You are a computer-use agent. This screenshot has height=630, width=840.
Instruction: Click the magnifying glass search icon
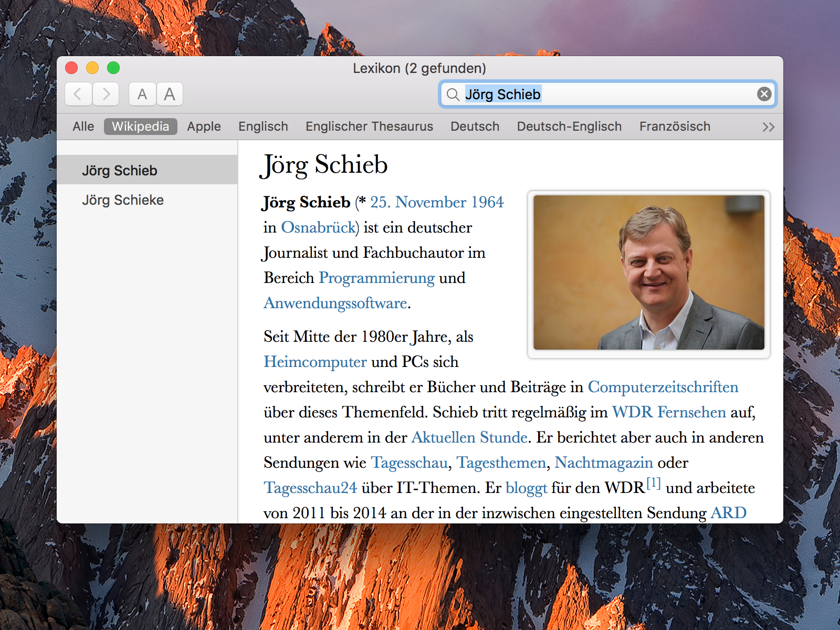click(x=453, y=94)
